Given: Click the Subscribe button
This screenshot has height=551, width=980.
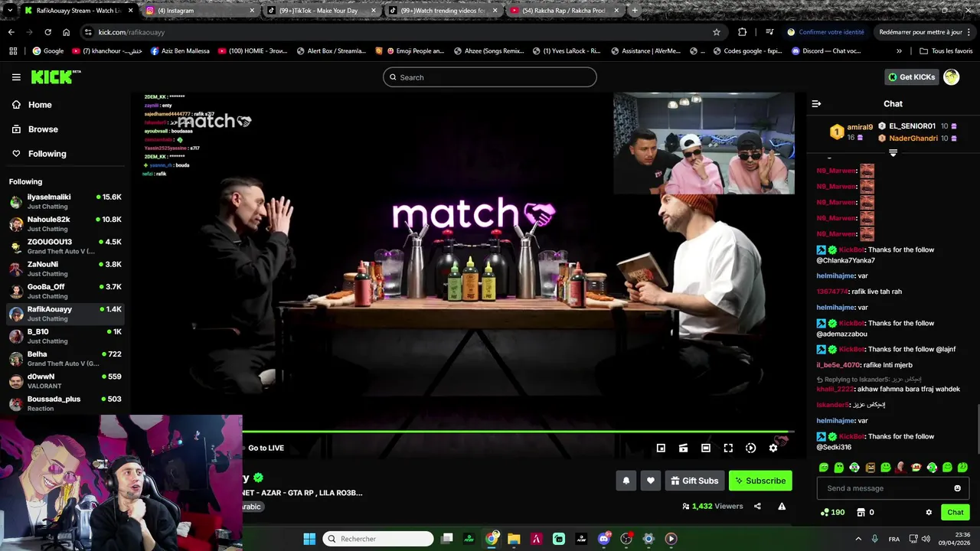Looking at the screenshot, I should pos(760,481).
